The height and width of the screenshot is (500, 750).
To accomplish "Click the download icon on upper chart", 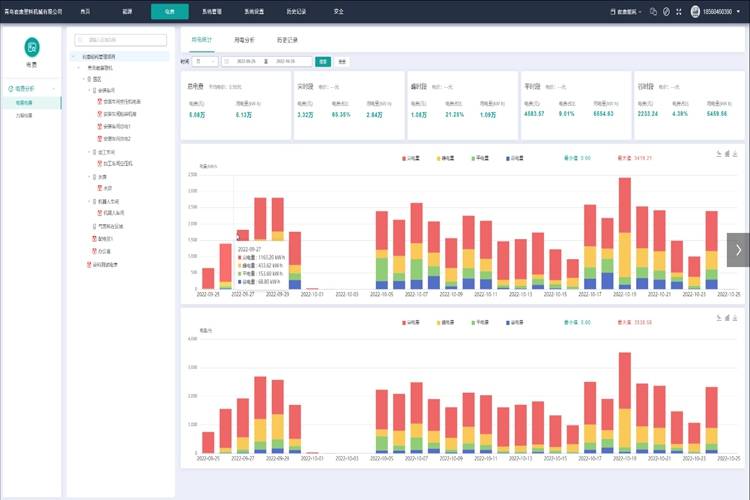I will pyautogui.click(x=736, y=154).
